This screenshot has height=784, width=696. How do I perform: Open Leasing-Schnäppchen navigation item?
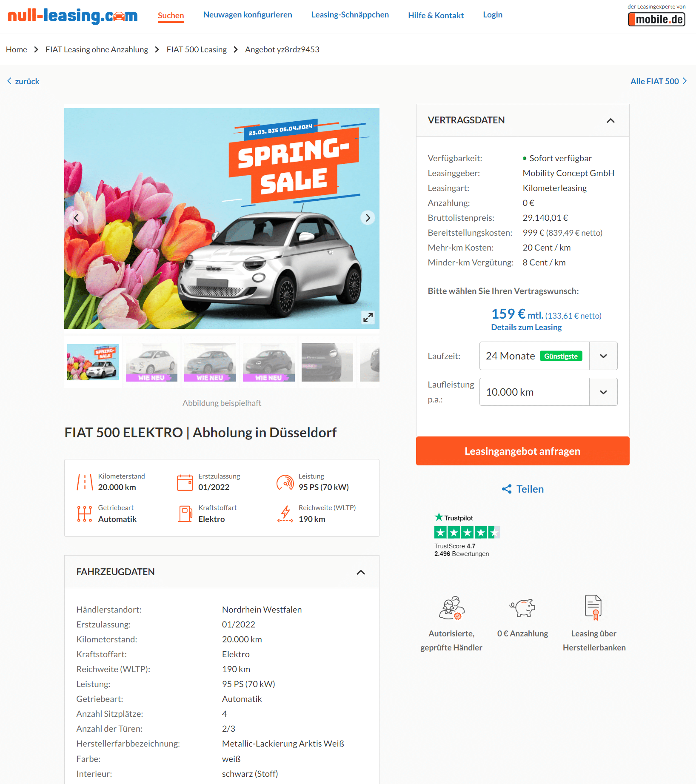point(350,15)
